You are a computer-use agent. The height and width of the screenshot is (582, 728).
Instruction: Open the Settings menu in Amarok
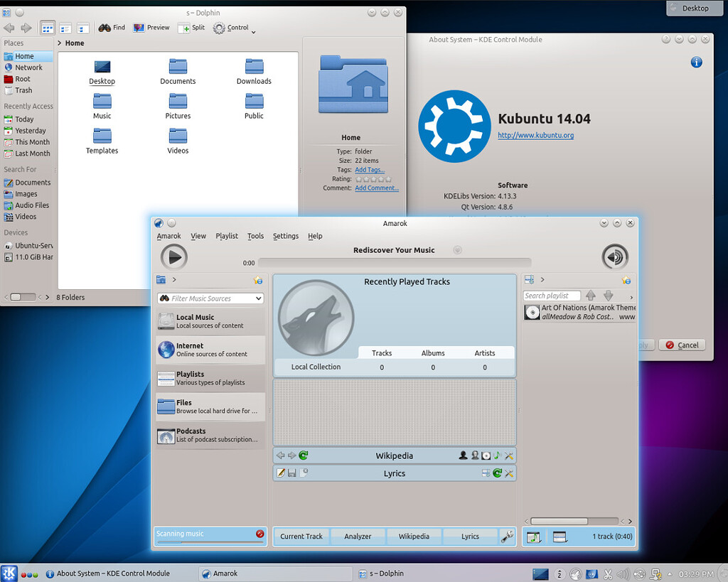point(286,236)
